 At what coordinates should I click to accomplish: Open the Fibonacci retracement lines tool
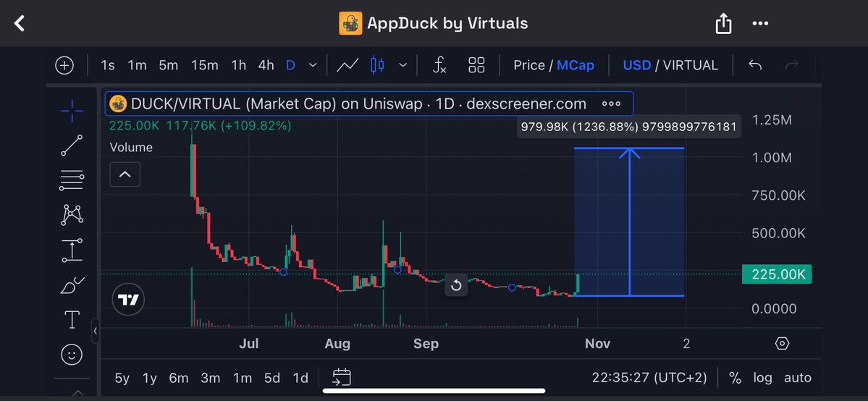(72, 180)
